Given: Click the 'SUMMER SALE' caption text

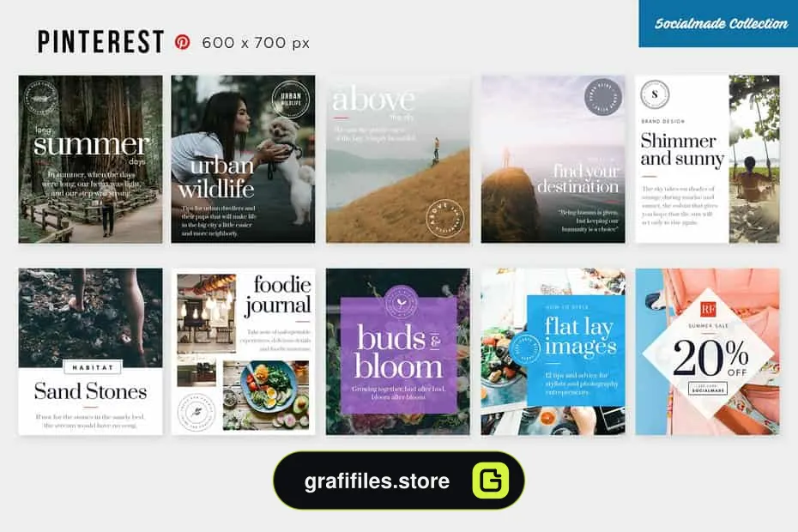Looking at the screenshot, I should point(708,325).
